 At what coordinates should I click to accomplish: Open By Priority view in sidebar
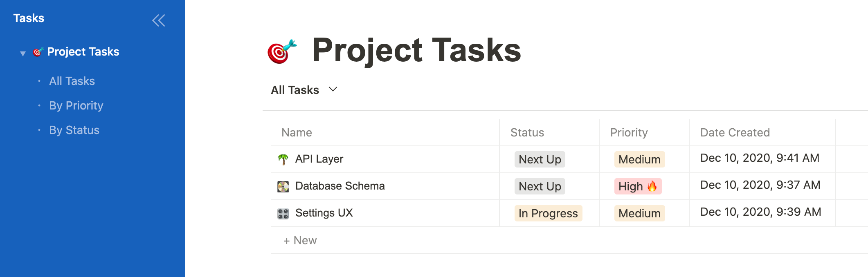tap(76, 105)
